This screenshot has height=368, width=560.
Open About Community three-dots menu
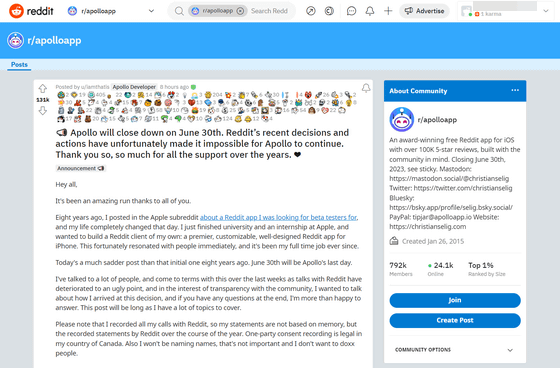tap(515, 90)
